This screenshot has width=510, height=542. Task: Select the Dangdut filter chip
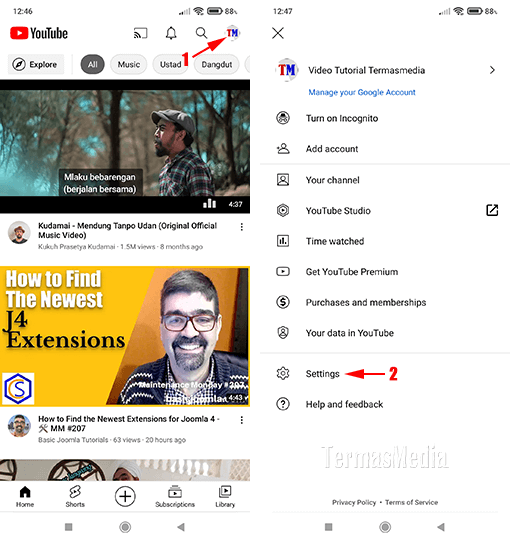tap(217, 64)
